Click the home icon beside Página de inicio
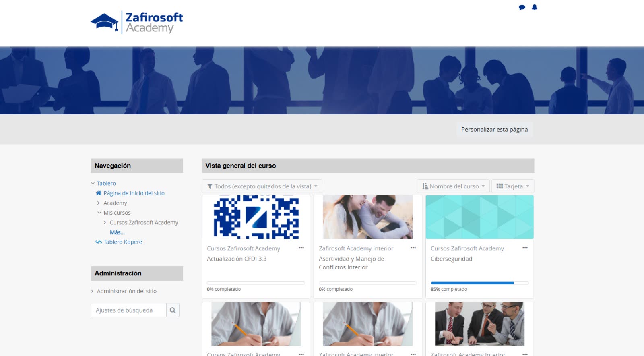This screenshot has height=356, width=644. pos(99,193)
